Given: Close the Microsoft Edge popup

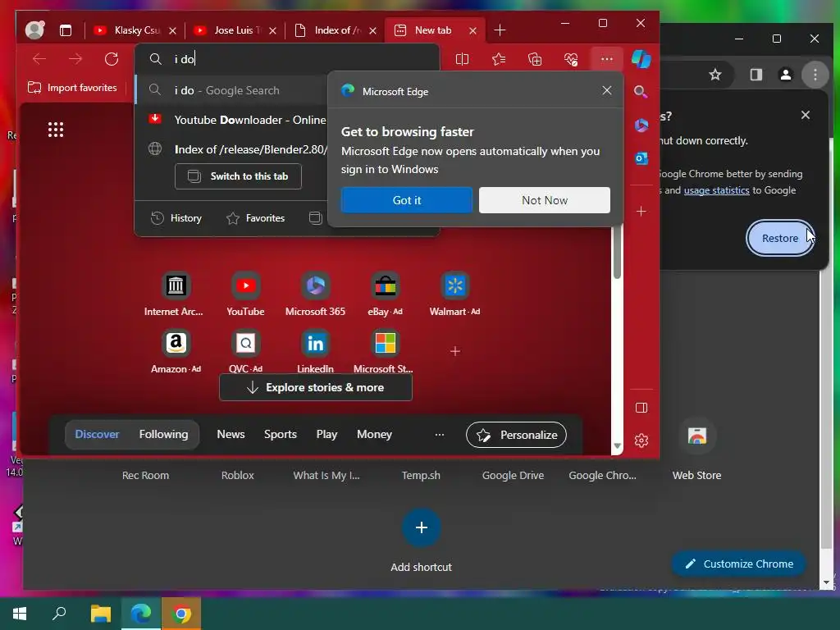Looking at the screenshot, I should point(606,90).
